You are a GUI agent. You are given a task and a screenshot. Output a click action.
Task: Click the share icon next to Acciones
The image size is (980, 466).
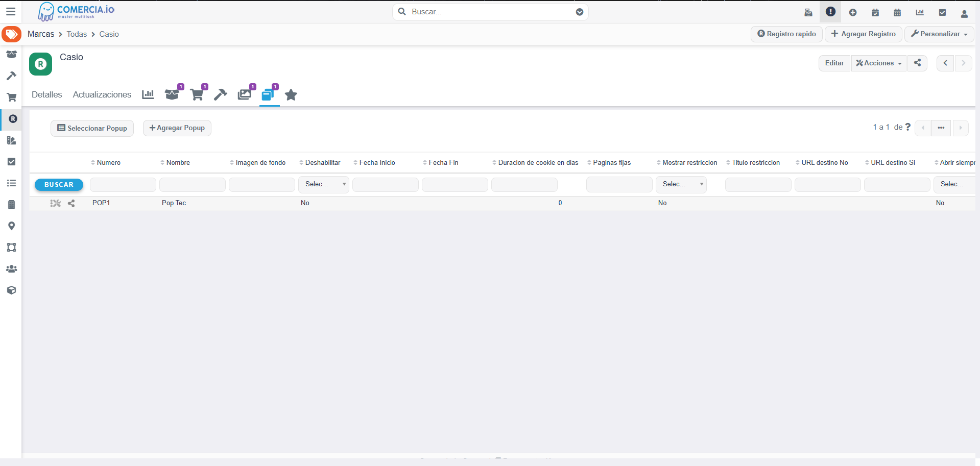918,63
